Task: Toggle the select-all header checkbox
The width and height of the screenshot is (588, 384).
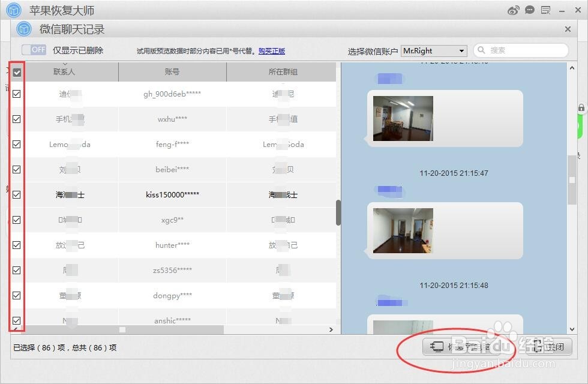Action: pos(17,73)
